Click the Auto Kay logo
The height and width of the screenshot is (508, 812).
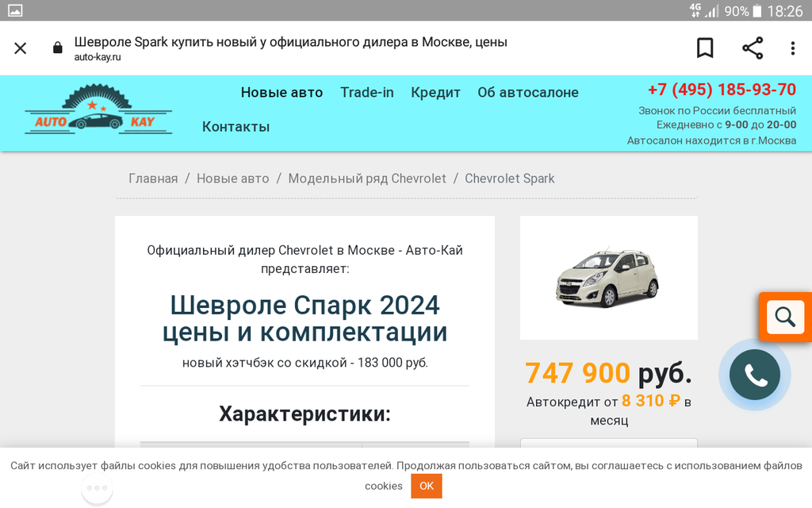(98, 110)
